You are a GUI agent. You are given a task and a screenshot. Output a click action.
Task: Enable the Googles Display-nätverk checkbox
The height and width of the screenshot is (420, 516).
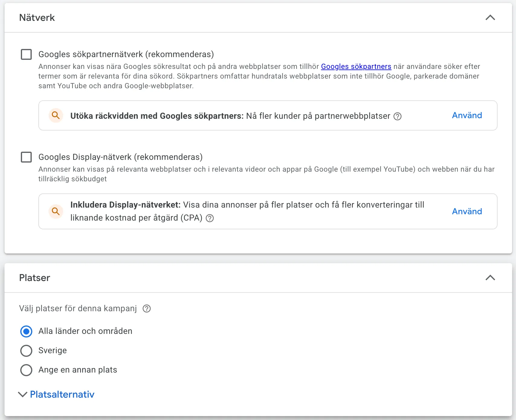tap(26, 157)
